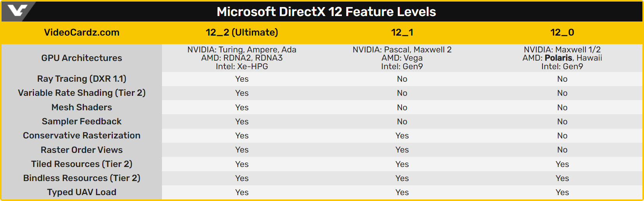Click the VideoCardz.com header text

tap(82, 32)
